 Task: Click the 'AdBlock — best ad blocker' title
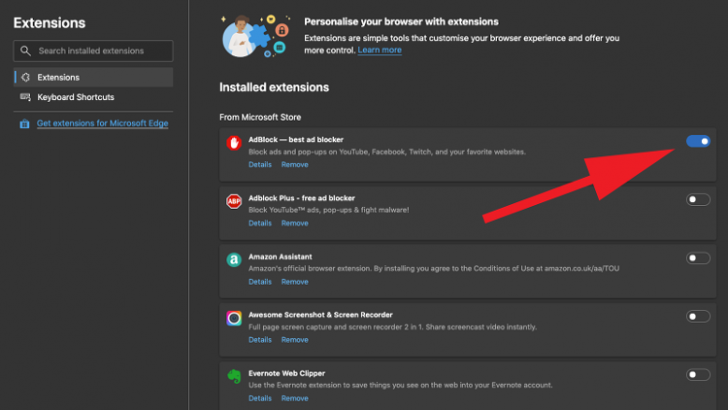pos(296,140)
